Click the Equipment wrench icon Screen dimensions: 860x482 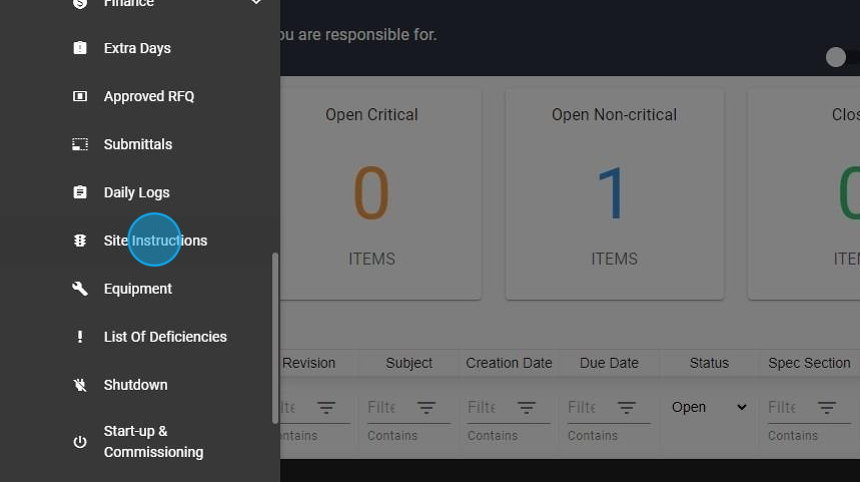tap(80, 288)
